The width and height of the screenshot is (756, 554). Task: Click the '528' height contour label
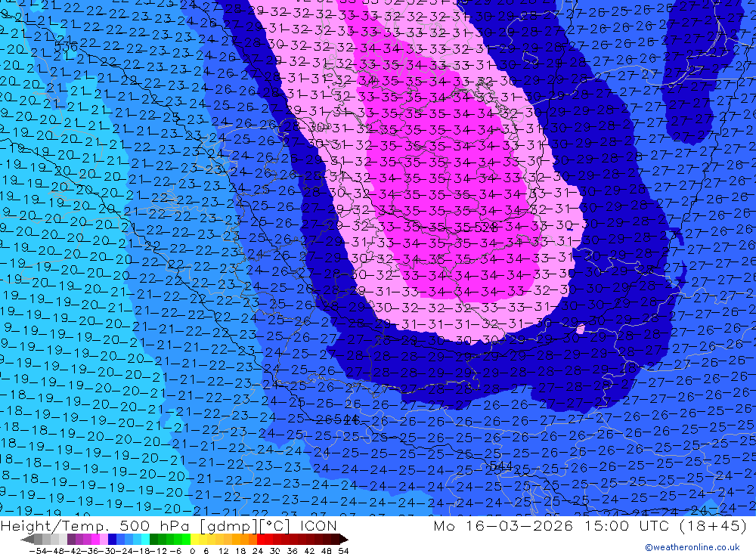[x=485, y=226]
